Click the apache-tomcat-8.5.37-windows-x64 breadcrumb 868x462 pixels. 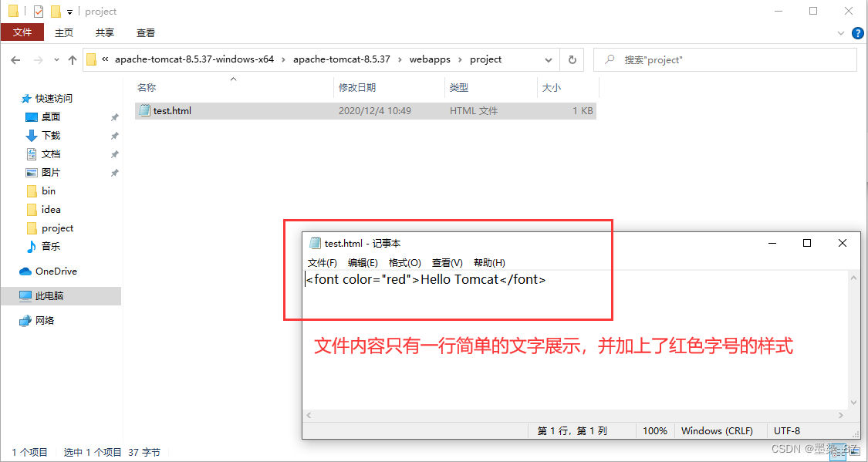click(x=194, y=59)
